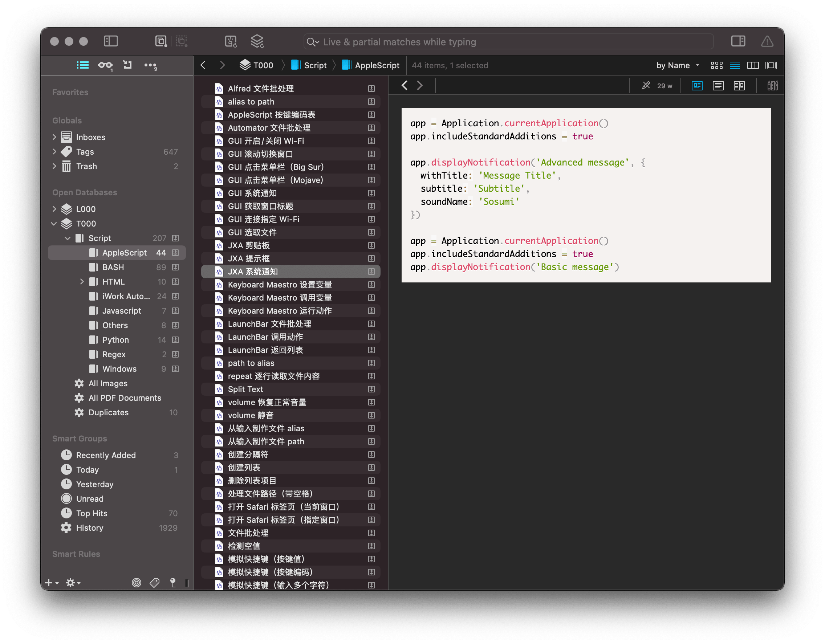Click the tag icon at sidebar bottom
The height and width of the screenshot is (644, 825).
(x=154, y=583)
